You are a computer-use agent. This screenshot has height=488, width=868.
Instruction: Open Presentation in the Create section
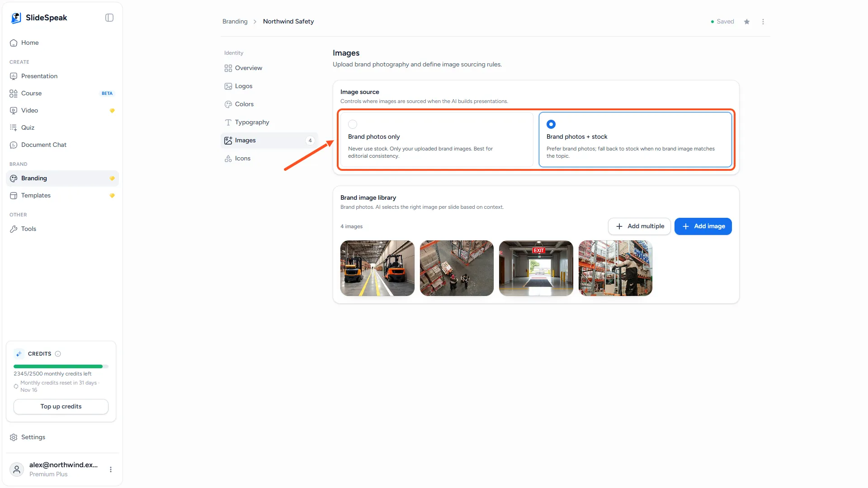click(62, 76)
